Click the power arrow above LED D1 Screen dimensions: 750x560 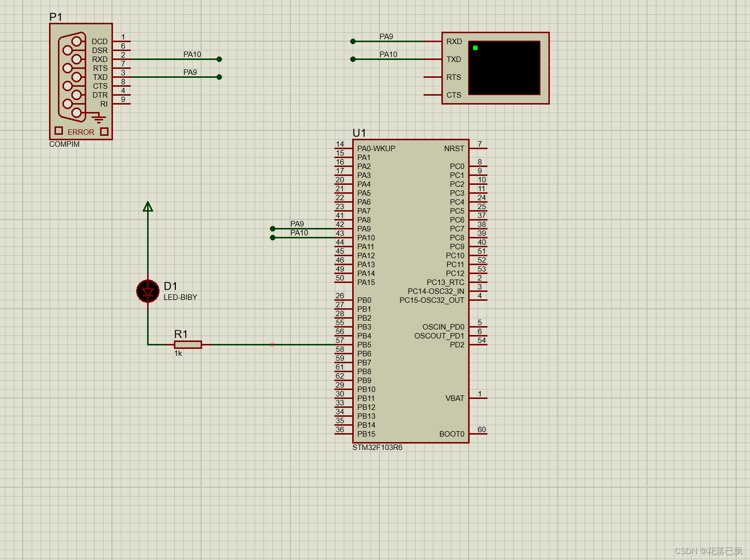pos(148,206)
